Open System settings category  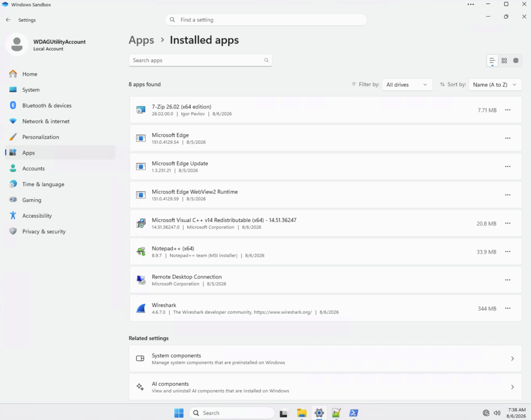tap(60, 90)
